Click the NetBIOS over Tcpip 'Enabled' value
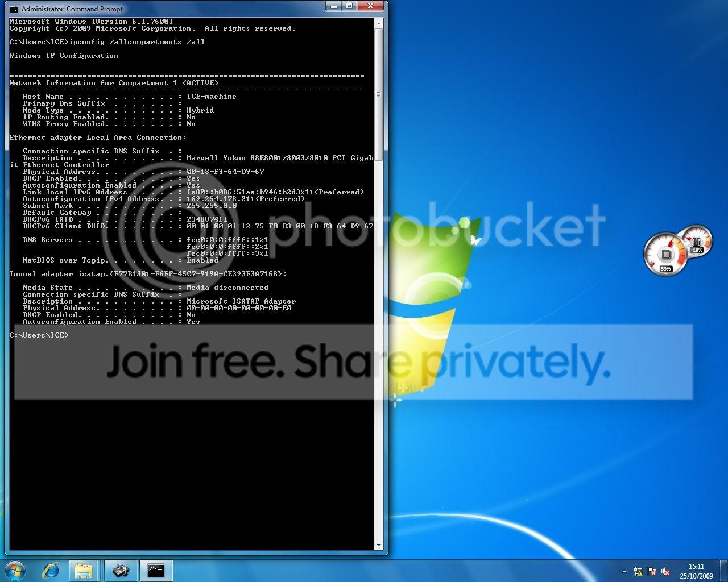The image size is (728, 582). [202, 260]
